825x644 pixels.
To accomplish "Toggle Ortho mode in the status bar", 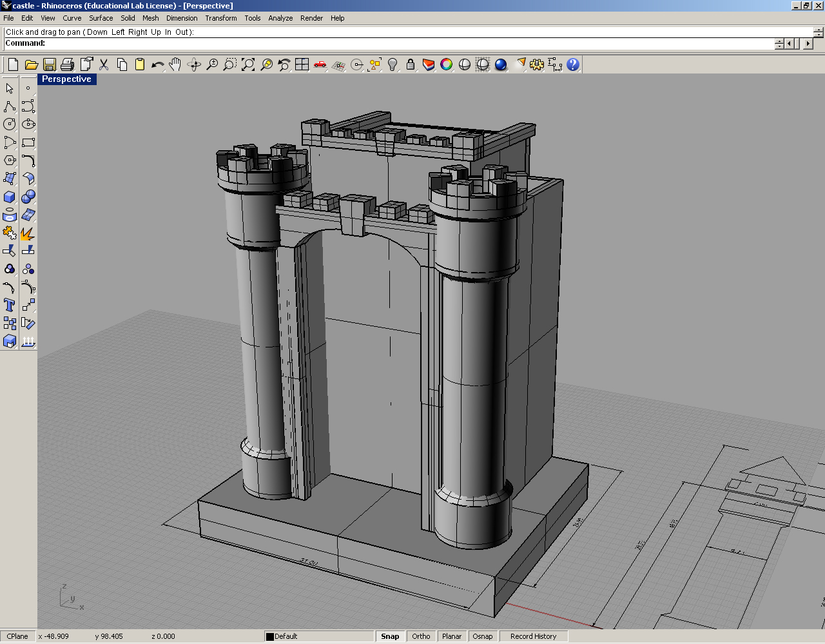I will click(x=421, y=636).
